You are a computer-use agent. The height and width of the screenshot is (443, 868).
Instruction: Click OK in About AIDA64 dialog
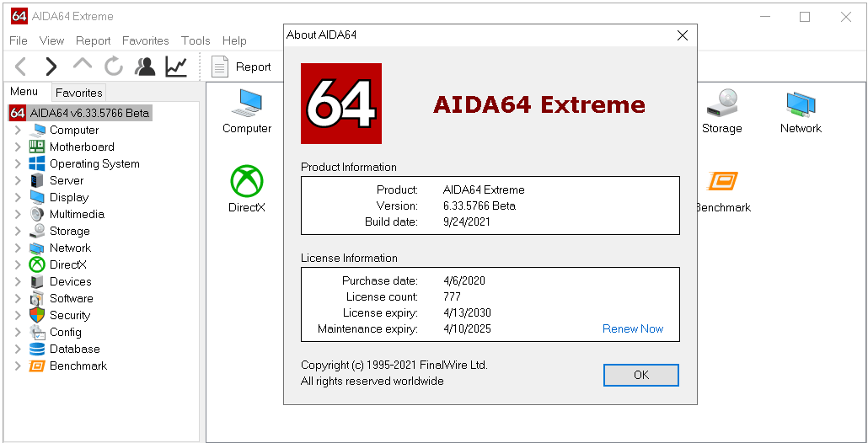641,375
